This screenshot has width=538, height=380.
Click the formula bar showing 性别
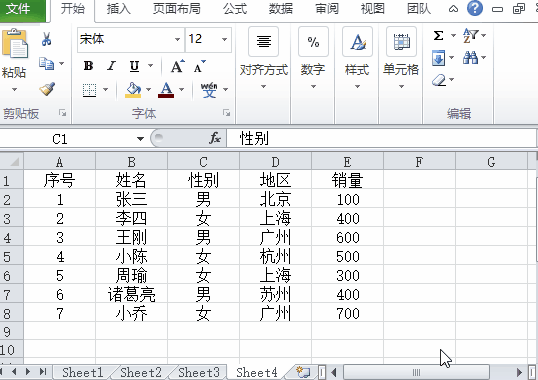point(381,139)
